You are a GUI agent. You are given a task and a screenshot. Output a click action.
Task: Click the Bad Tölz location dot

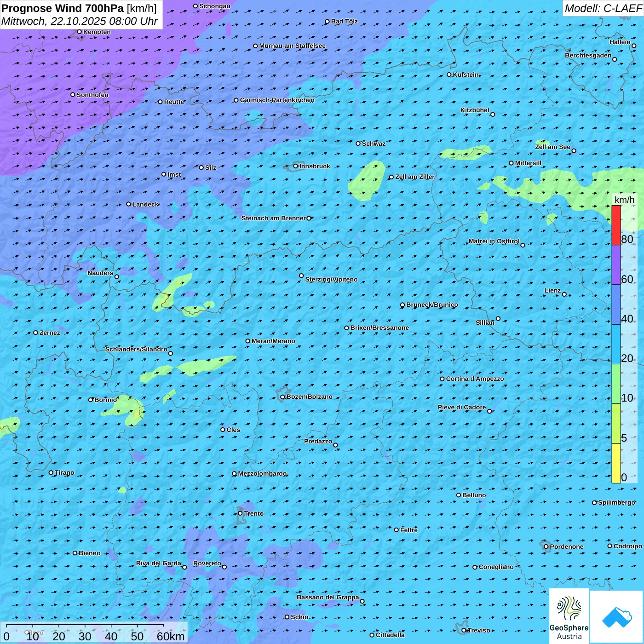pos(327,22)
